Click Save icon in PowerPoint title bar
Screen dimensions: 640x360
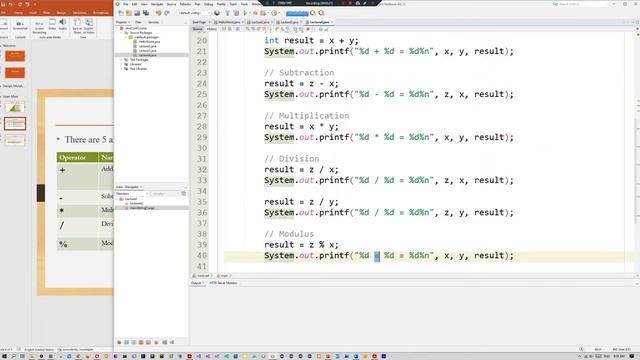(2, 4)
